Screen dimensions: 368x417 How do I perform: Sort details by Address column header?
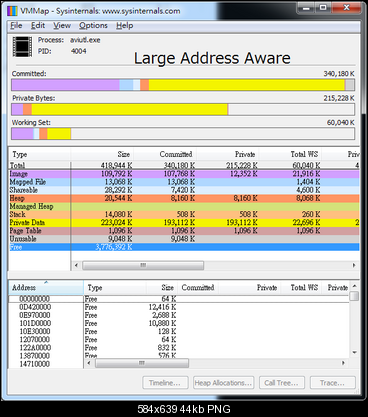point(46,287)
